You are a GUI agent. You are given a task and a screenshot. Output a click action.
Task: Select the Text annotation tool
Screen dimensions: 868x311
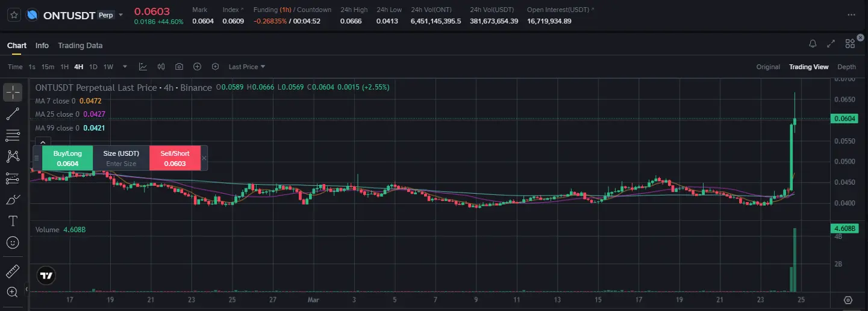(13, 221)
